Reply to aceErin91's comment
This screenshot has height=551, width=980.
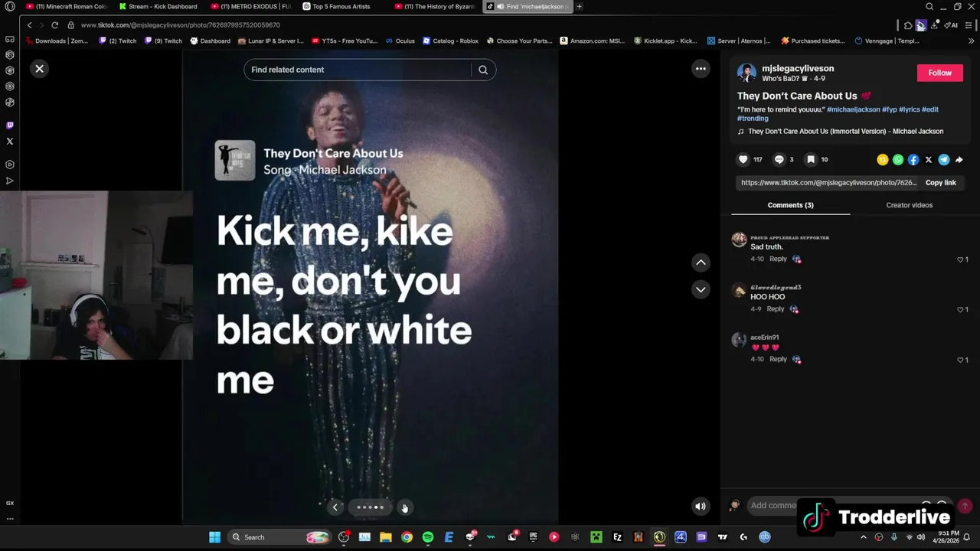click(778, 359)
